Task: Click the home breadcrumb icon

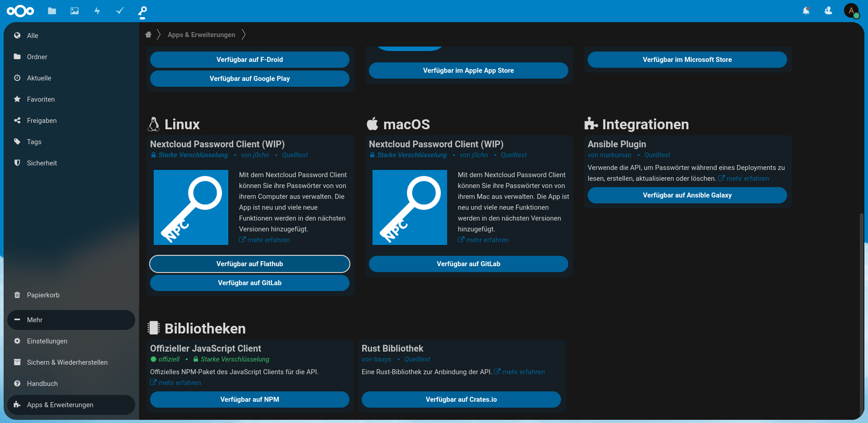Action: tap(148, 34)
